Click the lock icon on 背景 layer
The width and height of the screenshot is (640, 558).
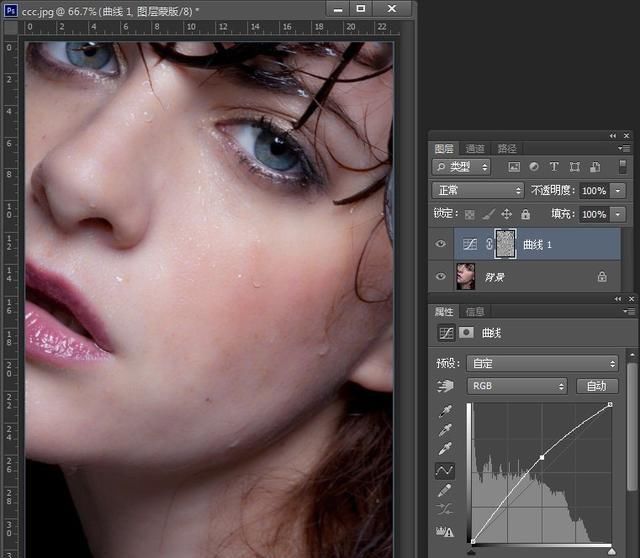pyautogui.click(x=602, y=277)
